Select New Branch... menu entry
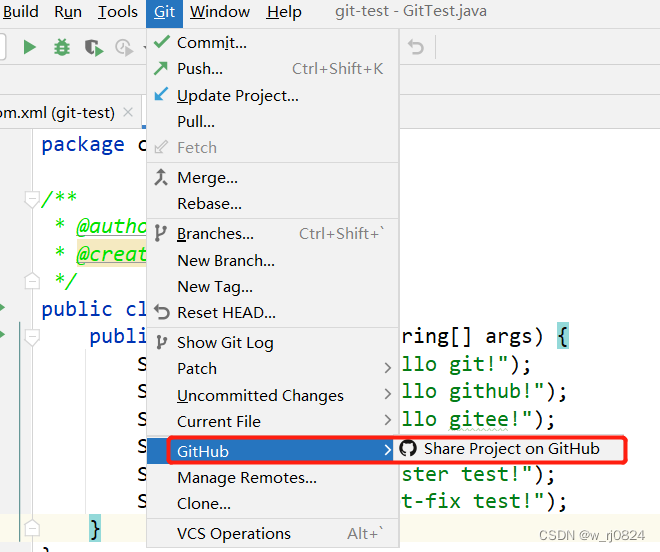 [272, 261]
